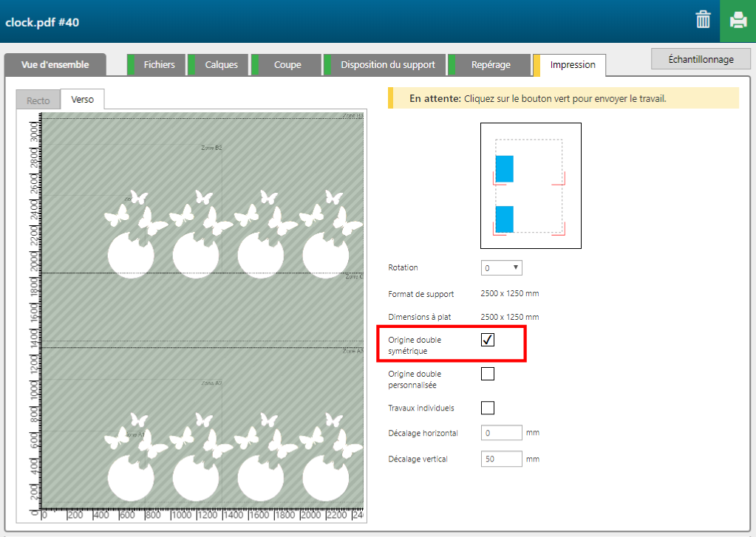756x537 pixels.
Task: Check the Travaux individuels box
Action: coord(488,408)
